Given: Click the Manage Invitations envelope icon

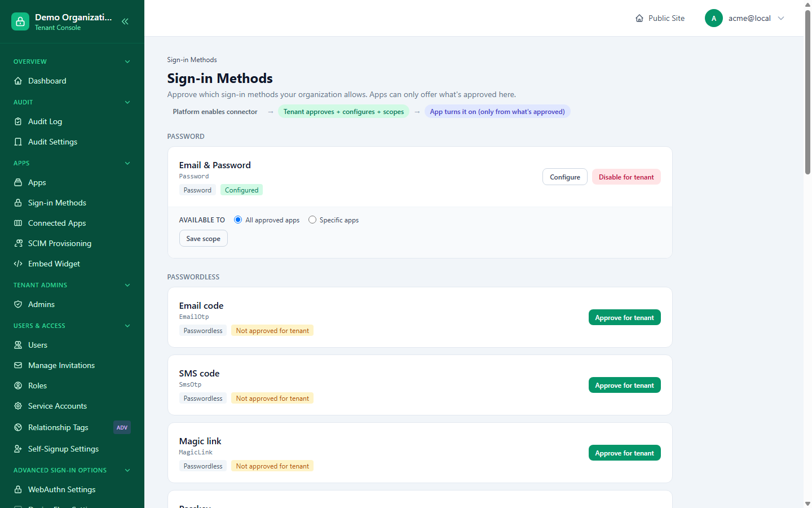Looking at the screenshot, I should pos(18,365).
